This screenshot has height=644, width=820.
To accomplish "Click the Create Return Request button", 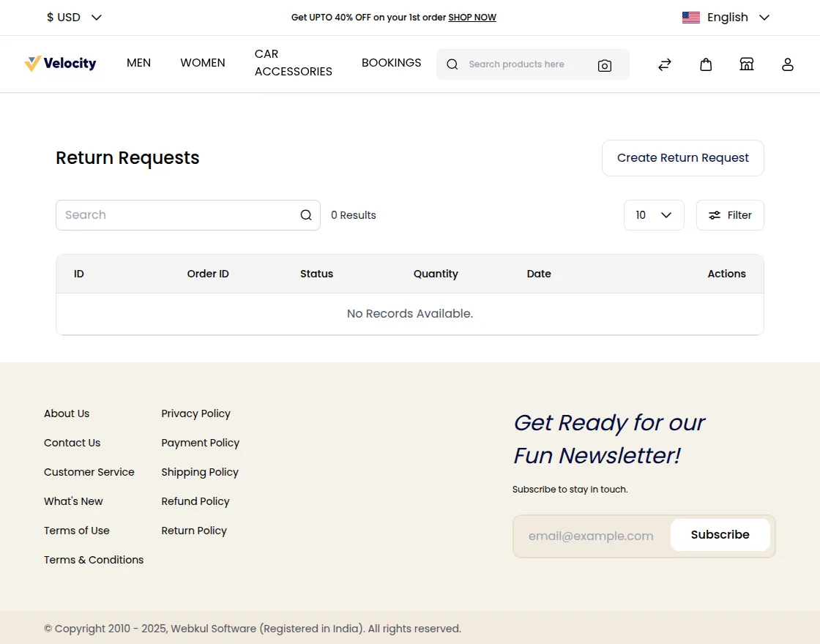I will [x=682, y=158].
